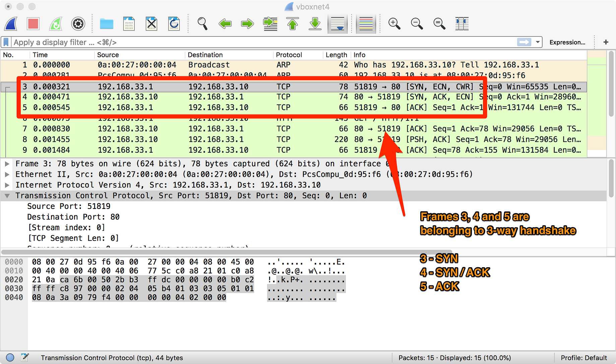Image resolution: width=616 pixels, height=364 pixels.
Task: Expand the Ethernet II detail tree
Action: tap(7, 174)
